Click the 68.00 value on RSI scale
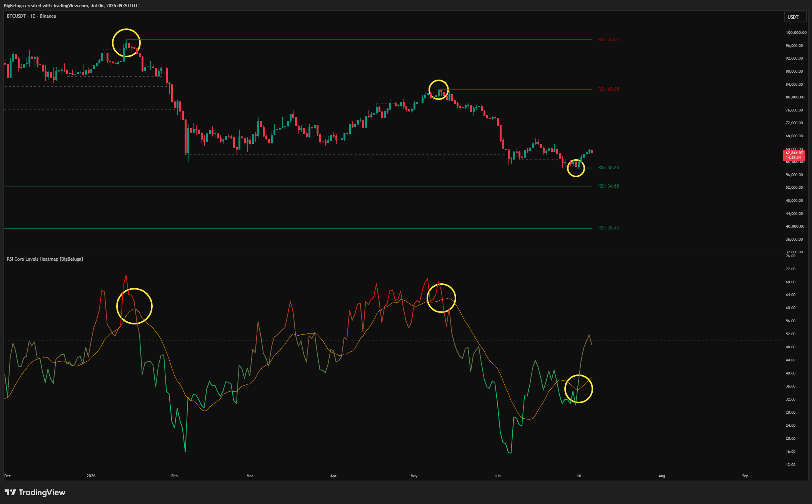 point(790,282)
